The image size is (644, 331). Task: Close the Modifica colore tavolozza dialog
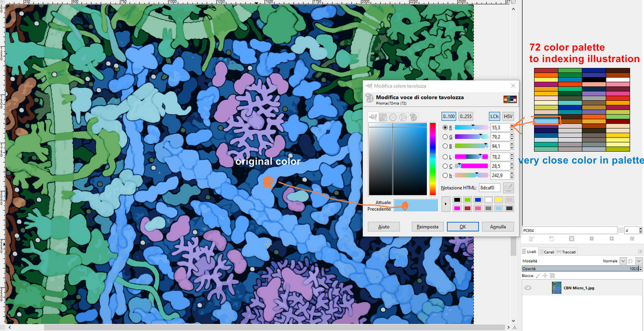(x=513, y=85)
